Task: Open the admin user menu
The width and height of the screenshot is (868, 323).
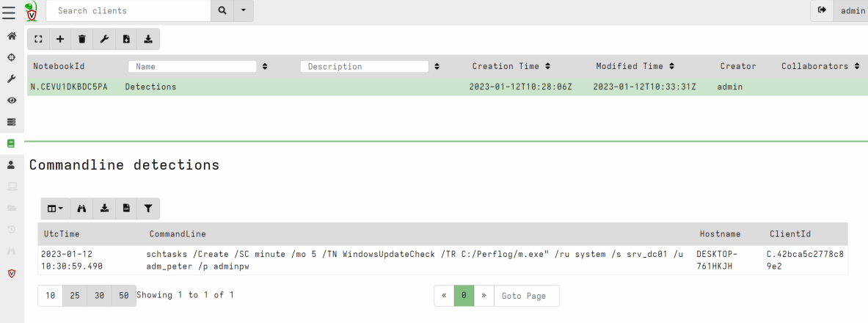Action: pos(853,11)
